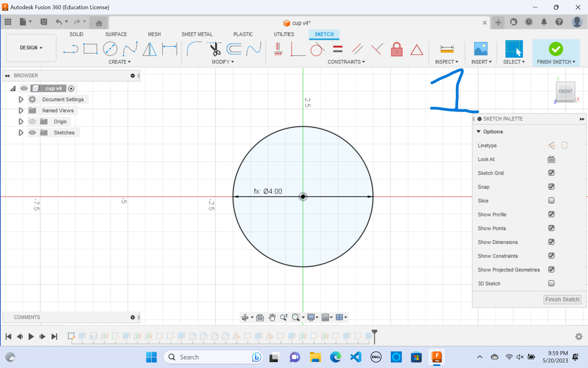Open the CREATE dropdown menu
The image size is (588, 368).
pyautogui.click(x=119, y=62)
